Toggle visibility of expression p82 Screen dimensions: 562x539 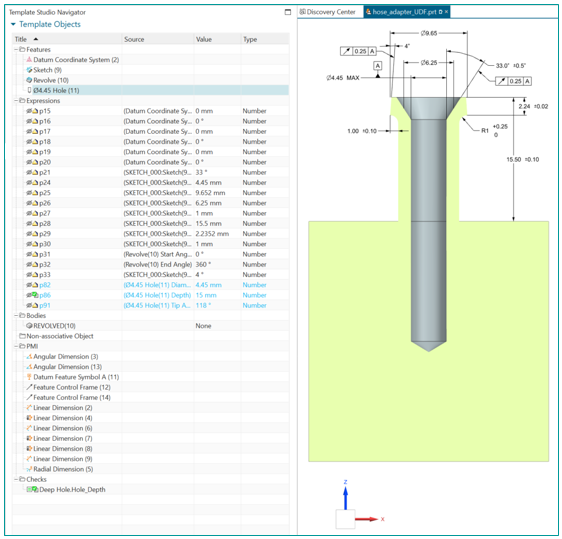29,285
